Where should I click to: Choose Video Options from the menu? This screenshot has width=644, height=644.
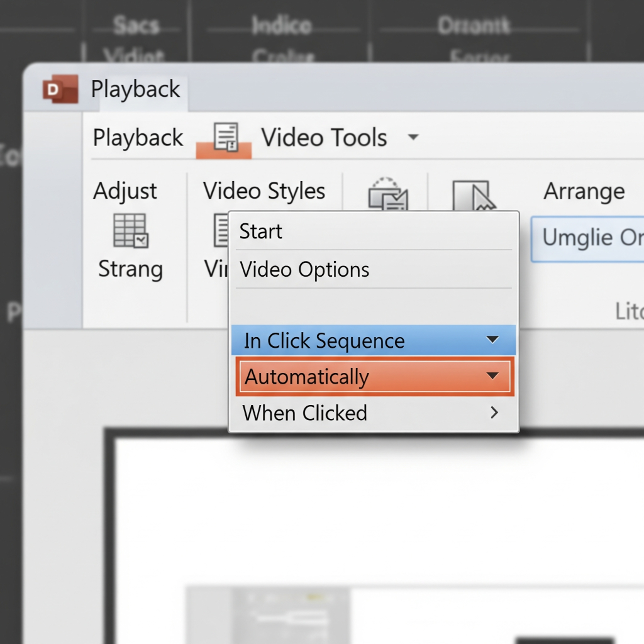(x=305, y=270)
